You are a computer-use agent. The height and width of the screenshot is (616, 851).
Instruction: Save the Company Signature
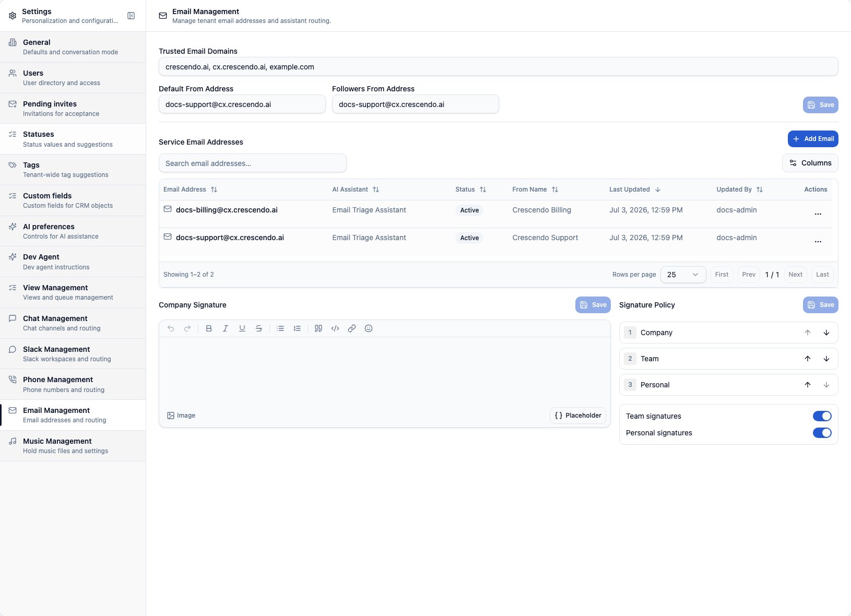coord(593,305)
